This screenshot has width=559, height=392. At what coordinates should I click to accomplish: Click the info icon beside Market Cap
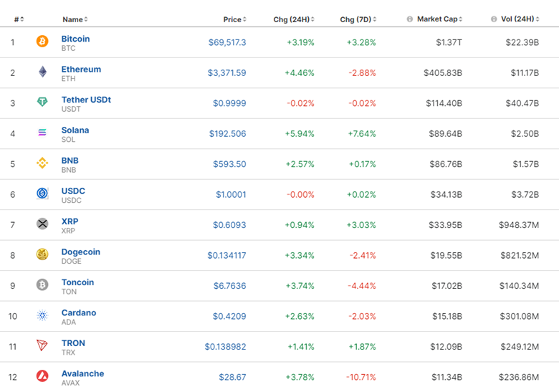tap(410, 19)
